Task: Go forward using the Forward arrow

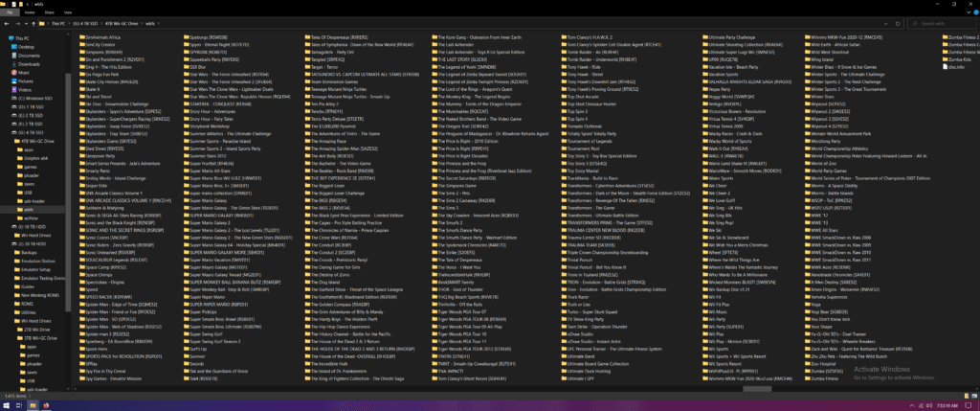Action: pyautogui.click(x=15, y=24)
